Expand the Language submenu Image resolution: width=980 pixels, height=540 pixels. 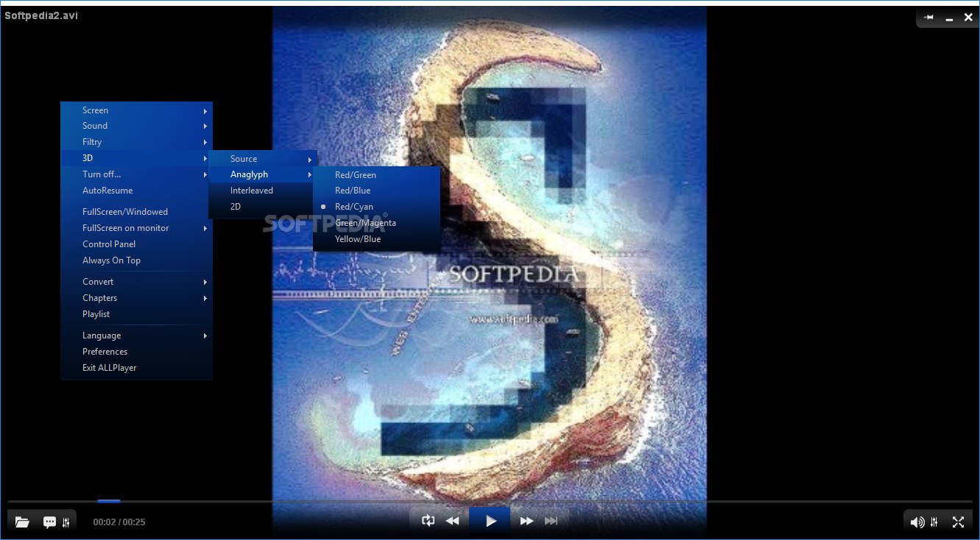136,335
